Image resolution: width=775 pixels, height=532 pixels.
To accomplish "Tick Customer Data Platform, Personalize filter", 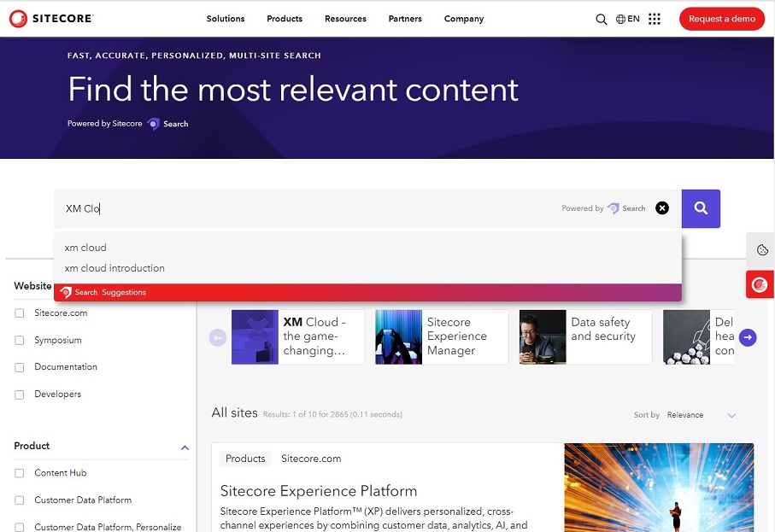I will 20,527.
